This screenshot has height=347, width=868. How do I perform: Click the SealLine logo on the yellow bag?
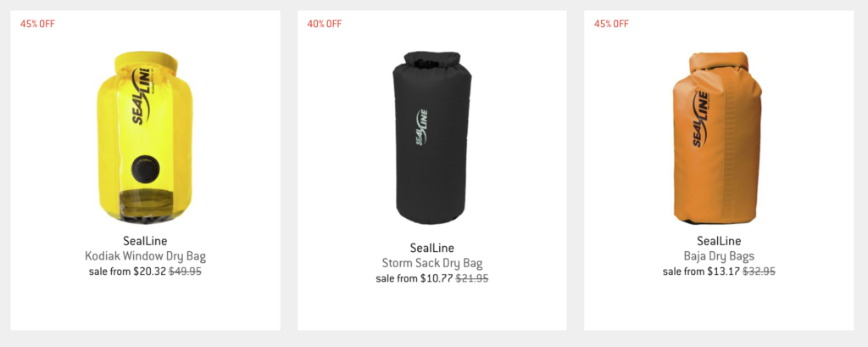click(141, 95)
